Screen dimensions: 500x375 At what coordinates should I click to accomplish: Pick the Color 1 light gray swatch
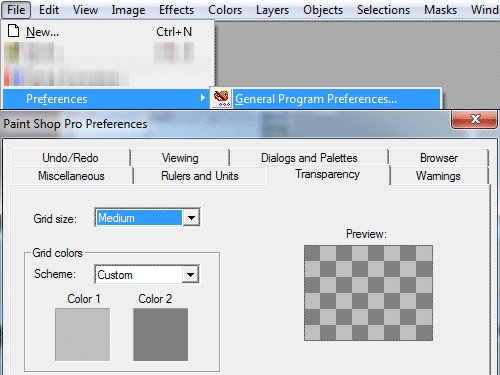(82, 334)
